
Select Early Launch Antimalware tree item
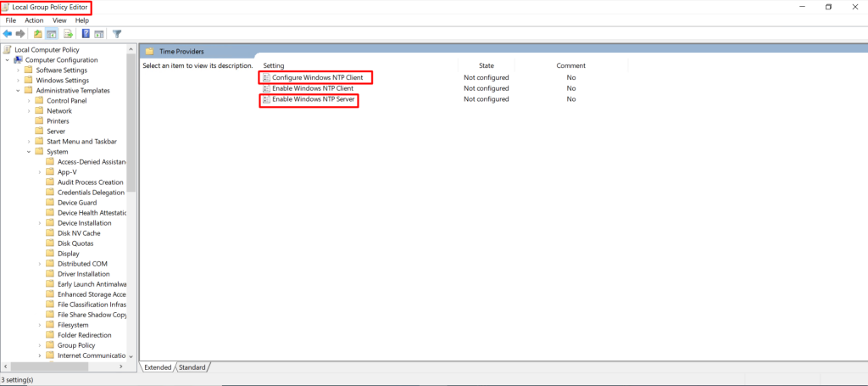[x=92, y=284]
